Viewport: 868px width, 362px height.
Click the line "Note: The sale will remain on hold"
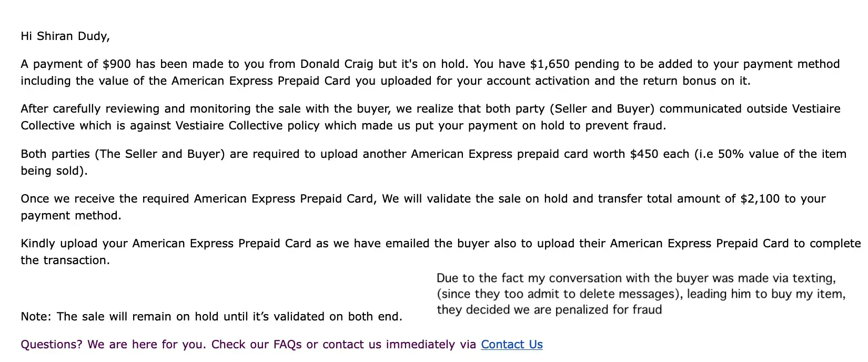coord(211,317)
